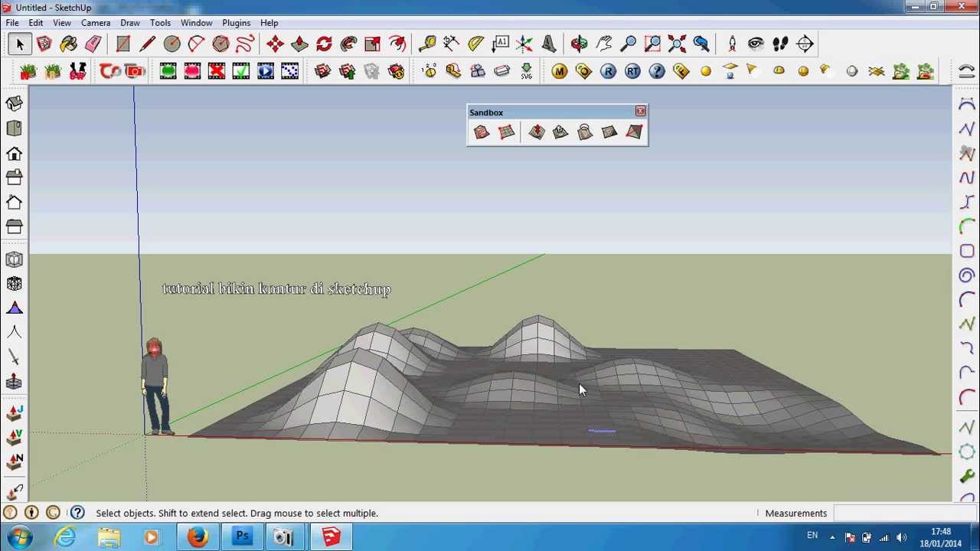Choose the Freehand squiggle tool

[246, 44]
